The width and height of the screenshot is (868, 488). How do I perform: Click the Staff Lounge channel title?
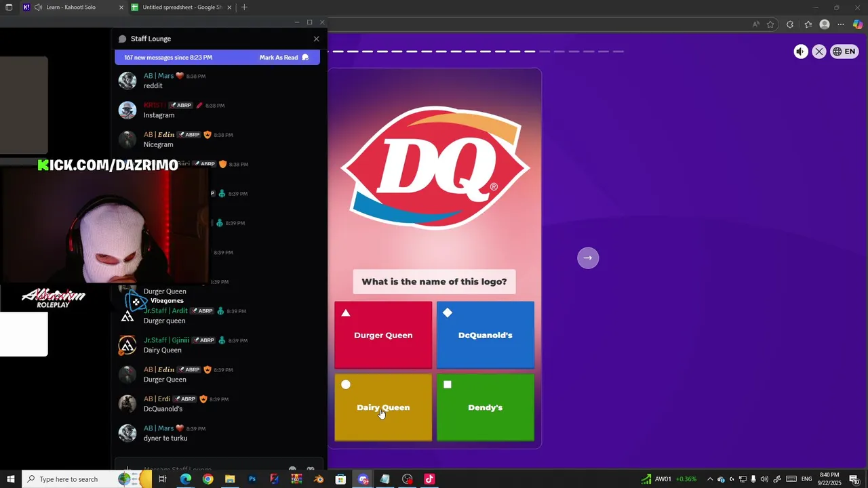(x=151, y=39)
